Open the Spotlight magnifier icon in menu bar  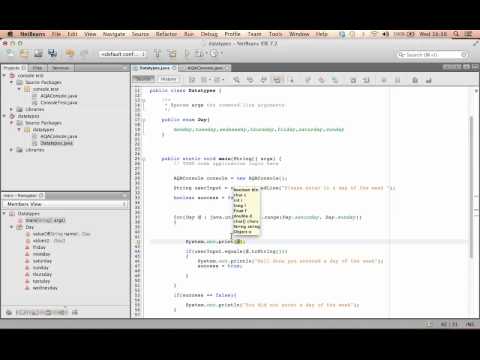tap(456, 34)
